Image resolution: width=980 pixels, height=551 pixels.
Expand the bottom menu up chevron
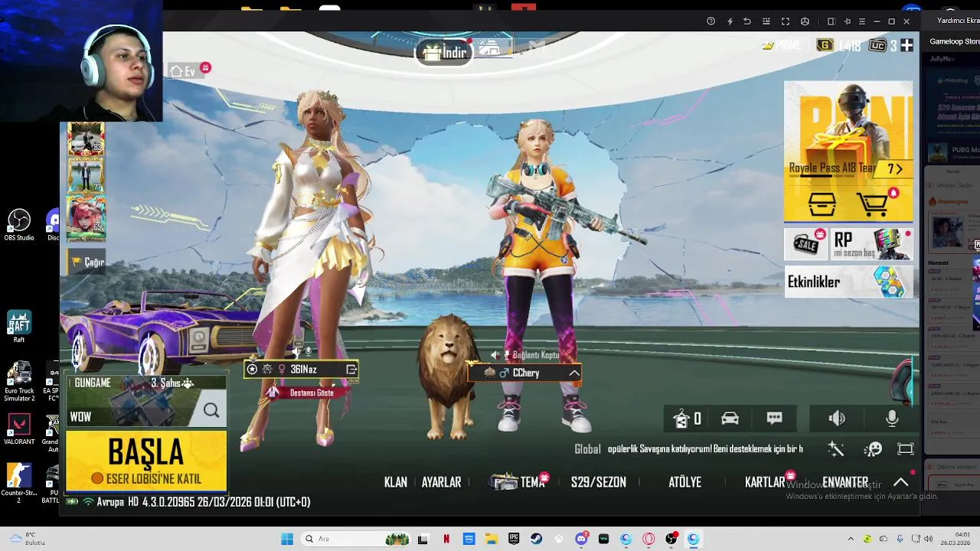(901, 482)
